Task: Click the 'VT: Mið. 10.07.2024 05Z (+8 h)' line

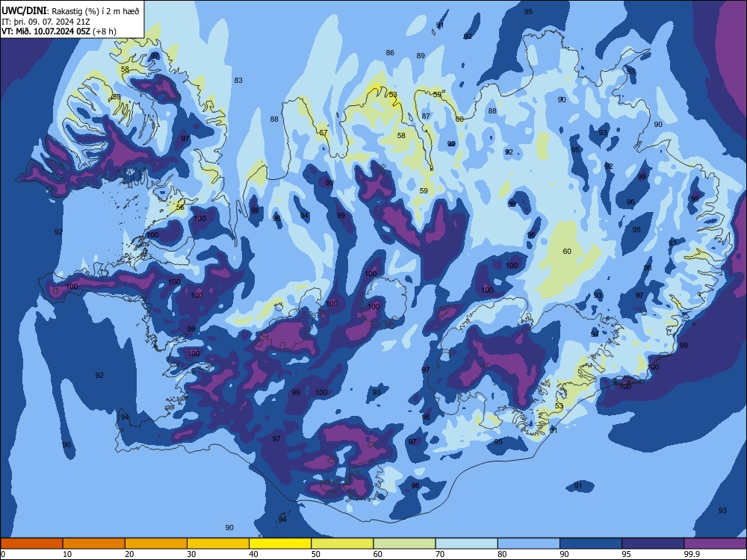Action: (58, 31)
